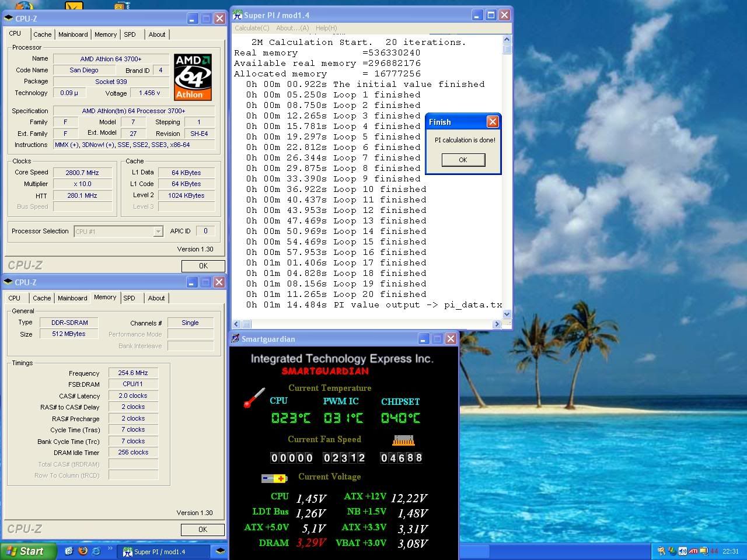Click the chip icon in the CPU-Z Memory window title bar

tap(9, 282)
